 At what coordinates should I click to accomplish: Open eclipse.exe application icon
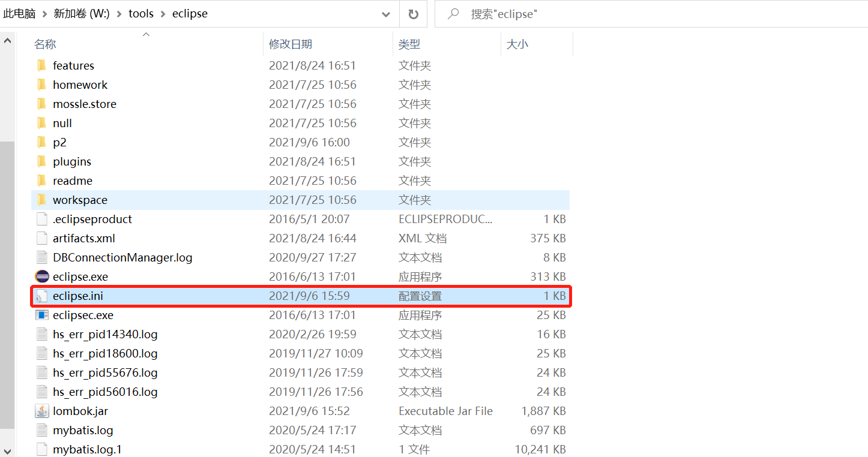pyautogui.click(x=42, y=276)
